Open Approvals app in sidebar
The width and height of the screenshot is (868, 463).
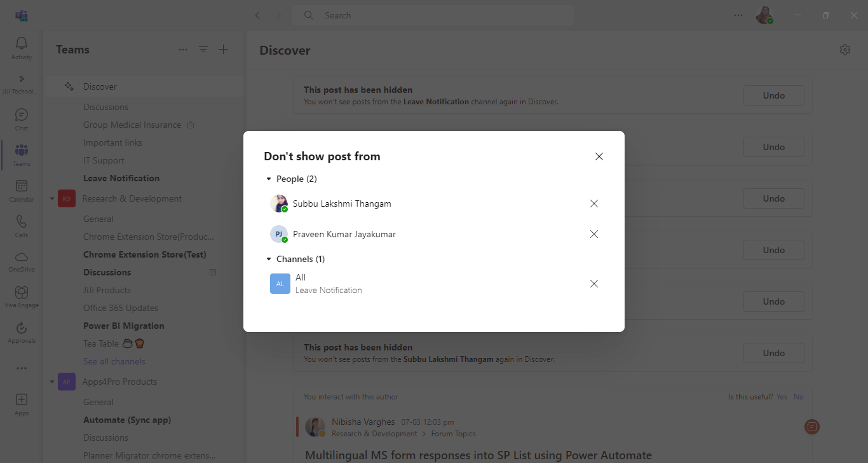tap(22, 332)
